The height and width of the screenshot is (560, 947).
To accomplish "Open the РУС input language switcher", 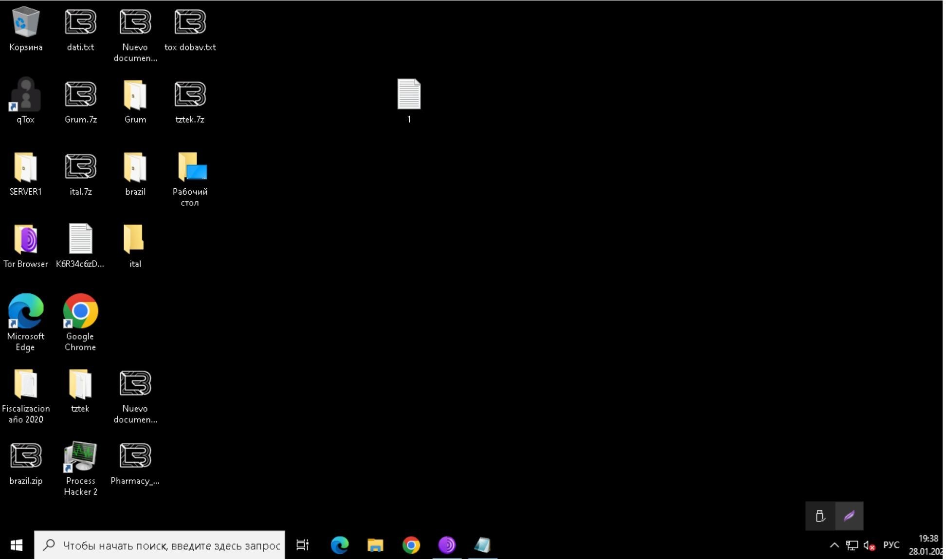I will pyautogui.click(x=891, y=545).
